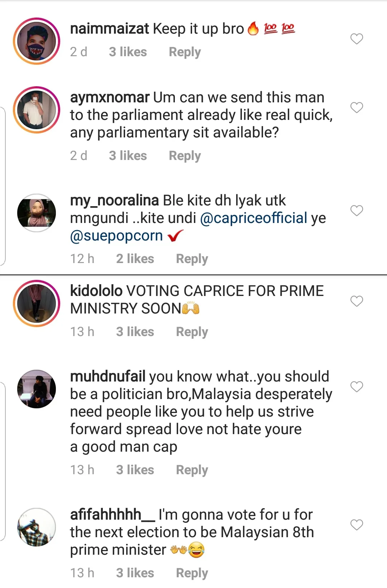Heart kidololo's VOTING CAPRICE comment
Image resolution: width=387 pixels, height=588 pixels.
(357, 301)
